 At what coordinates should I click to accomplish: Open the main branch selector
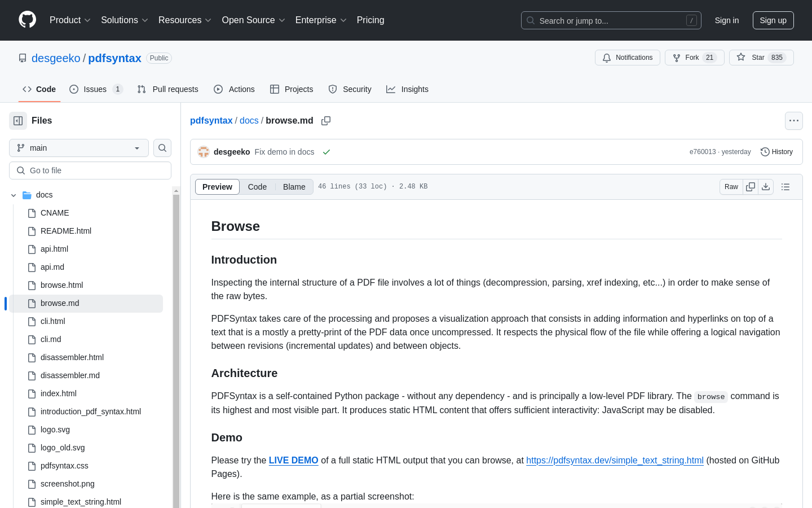click(x=79, y=148)
